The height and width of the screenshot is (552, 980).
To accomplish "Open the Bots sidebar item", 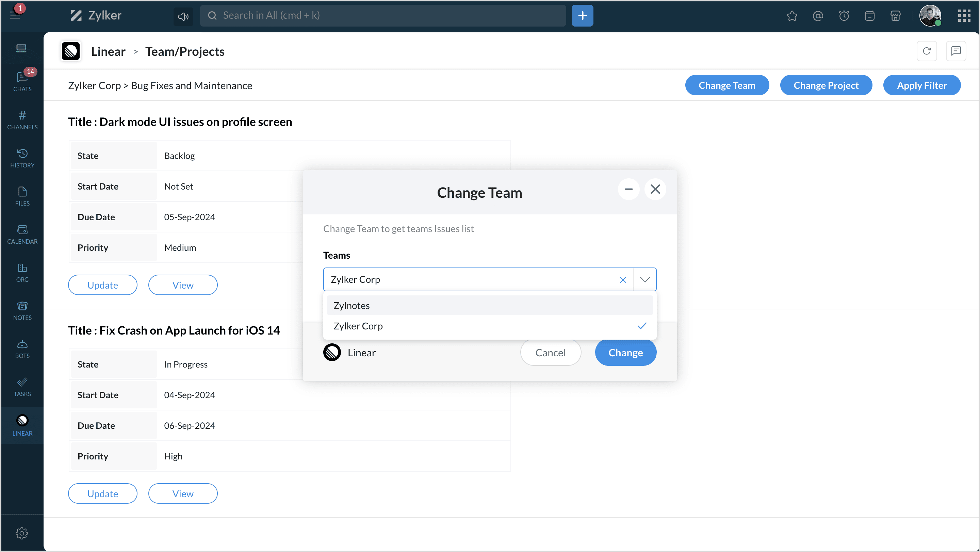I will coord(22,348).
